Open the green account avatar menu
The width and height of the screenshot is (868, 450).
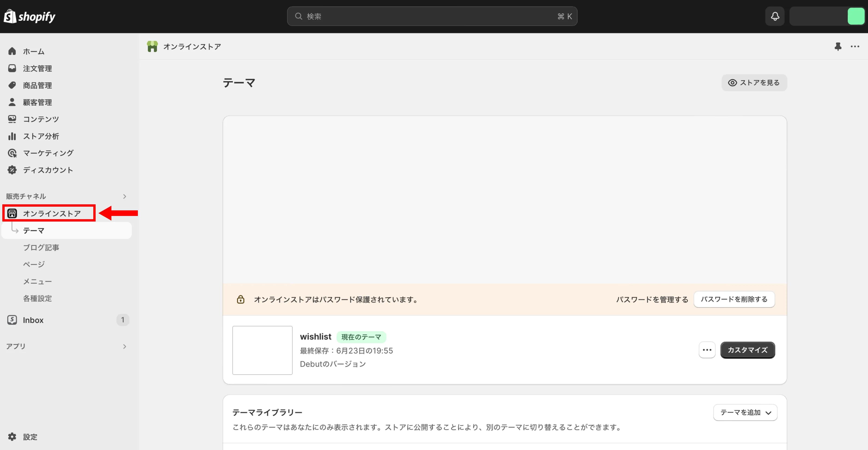tap(856, 16)
